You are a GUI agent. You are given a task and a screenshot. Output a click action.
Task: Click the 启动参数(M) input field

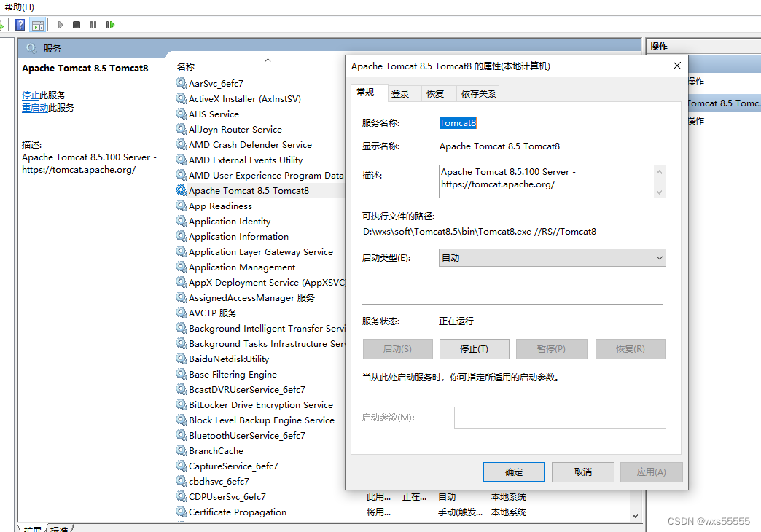tap(560, 418)
